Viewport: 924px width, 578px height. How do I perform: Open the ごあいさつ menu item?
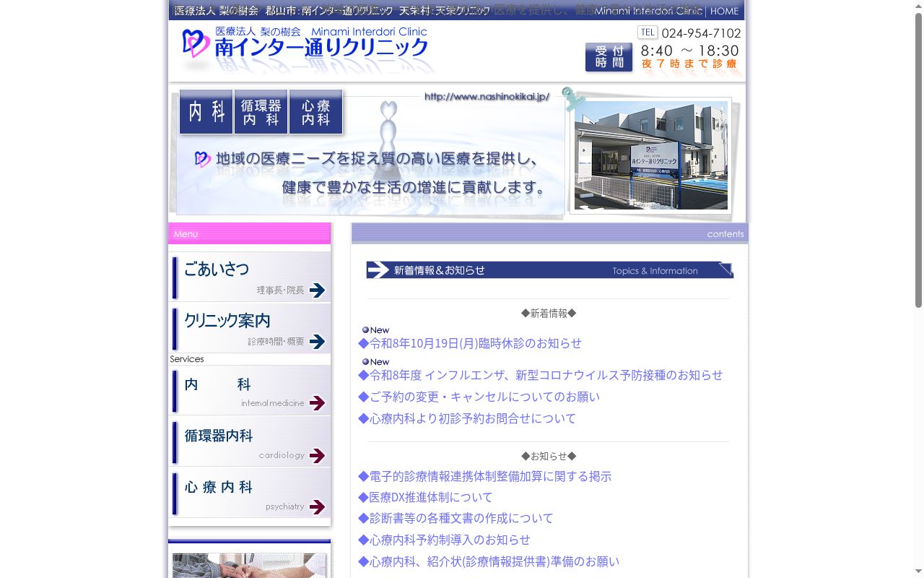click(x=250, y=277)
